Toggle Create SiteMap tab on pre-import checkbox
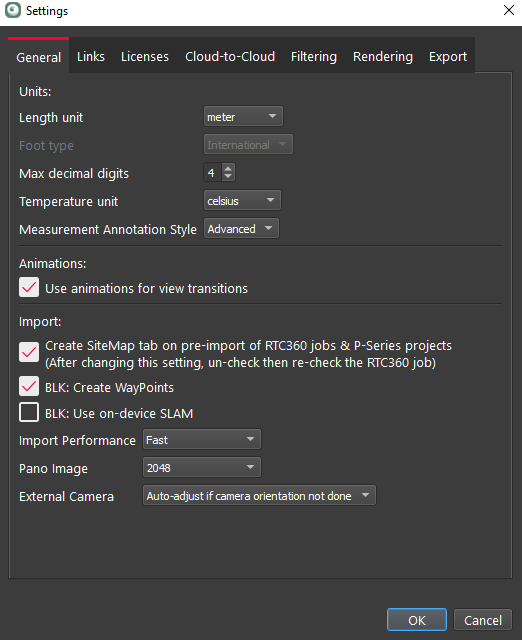This screenshot has width=522, height=640. (x=29, y=352)
